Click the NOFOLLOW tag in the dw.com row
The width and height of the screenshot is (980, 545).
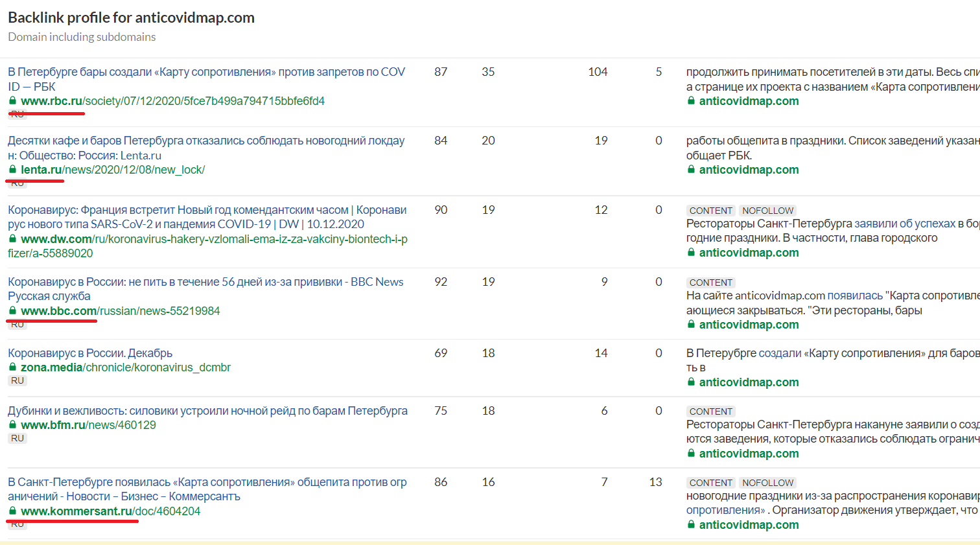click(767, 211)
